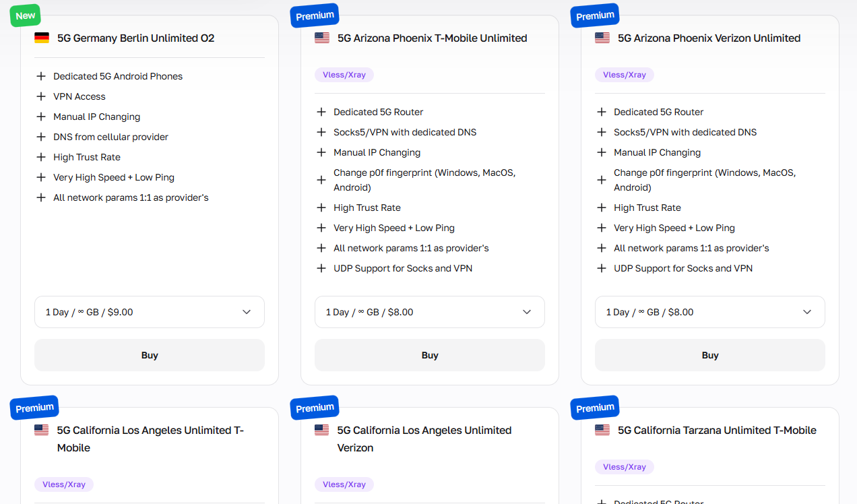Image resolution: width=857 pixels, height=504 pixels.
Task: Click plus icon beside UDP Support in Verizon card
Action: click(602, 268)
